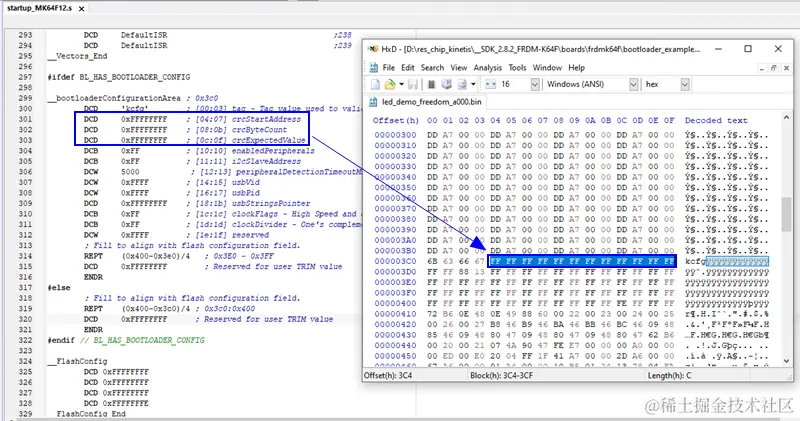Screen dimensions: 800x421
Task: Click the hex view scrollbar up arrow
Action: tap(786, 117)
